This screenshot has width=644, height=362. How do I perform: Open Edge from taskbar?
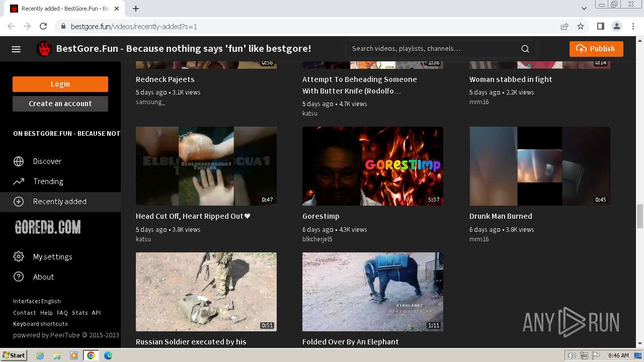[x=108, y=355]
